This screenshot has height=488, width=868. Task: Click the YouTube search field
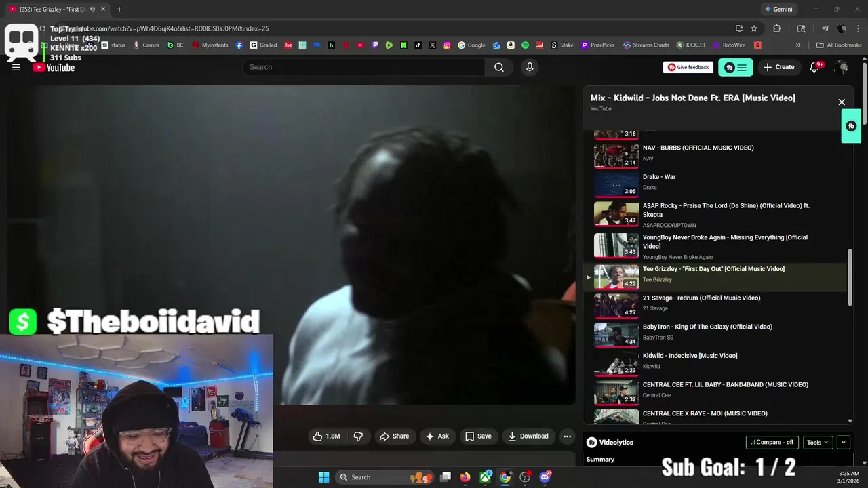[364, 67]
